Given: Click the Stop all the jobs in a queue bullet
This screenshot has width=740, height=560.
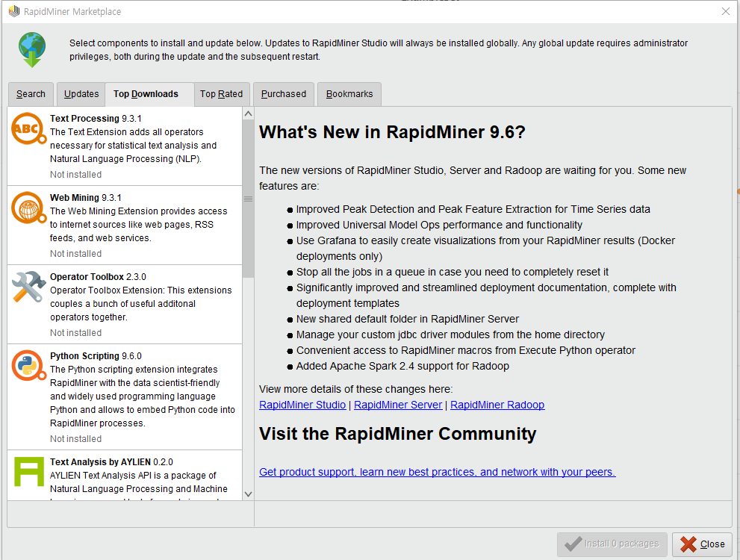Looking at the screenshot, I should click(453, 272).
